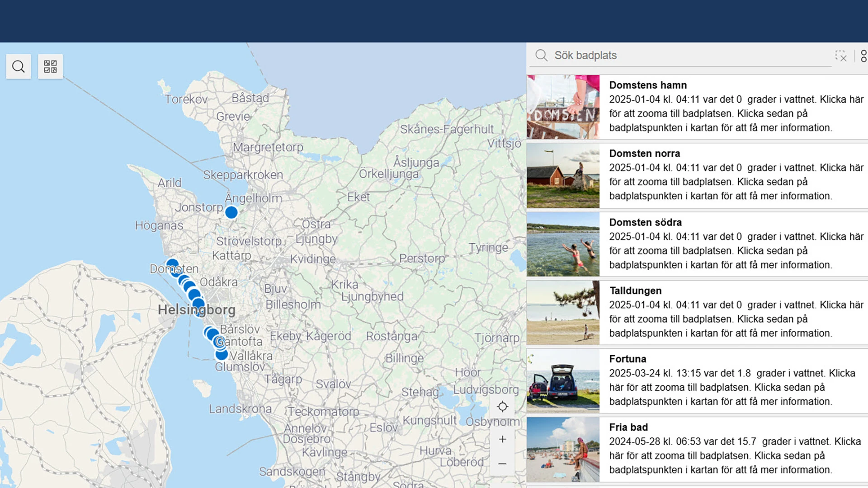The image size is (868, 488).
Task: Select the Talldungen list title
Action: click(635, 291)
